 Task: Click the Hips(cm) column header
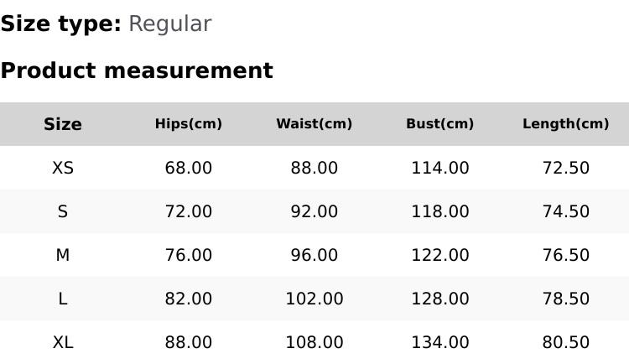[x=189, y=124]
